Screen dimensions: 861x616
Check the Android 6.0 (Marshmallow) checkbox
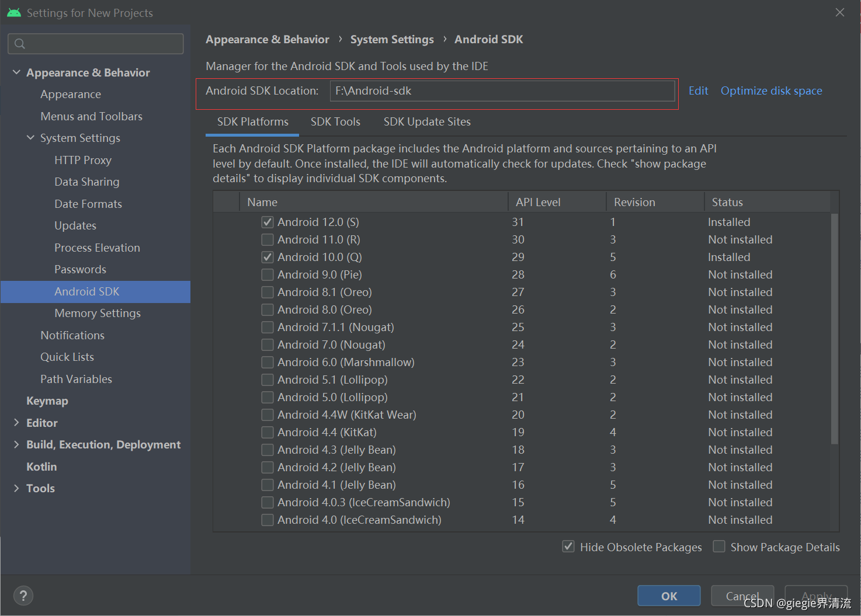(268, 363)
